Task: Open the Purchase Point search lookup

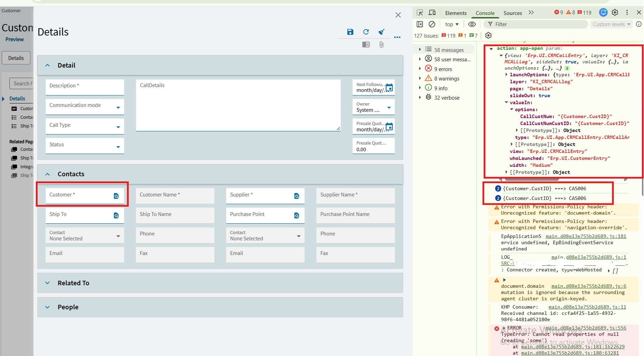Action: click(297, 216)
